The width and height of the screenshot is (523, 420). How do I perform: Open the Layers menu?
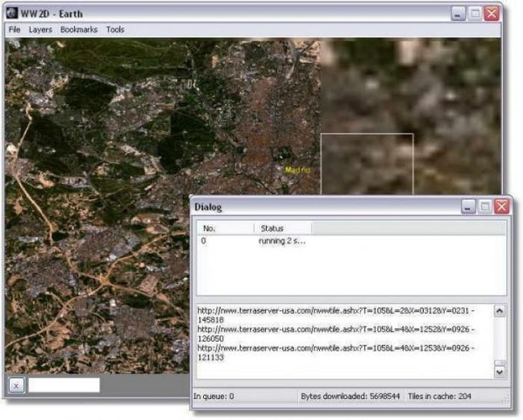click(x=40, y=30)
